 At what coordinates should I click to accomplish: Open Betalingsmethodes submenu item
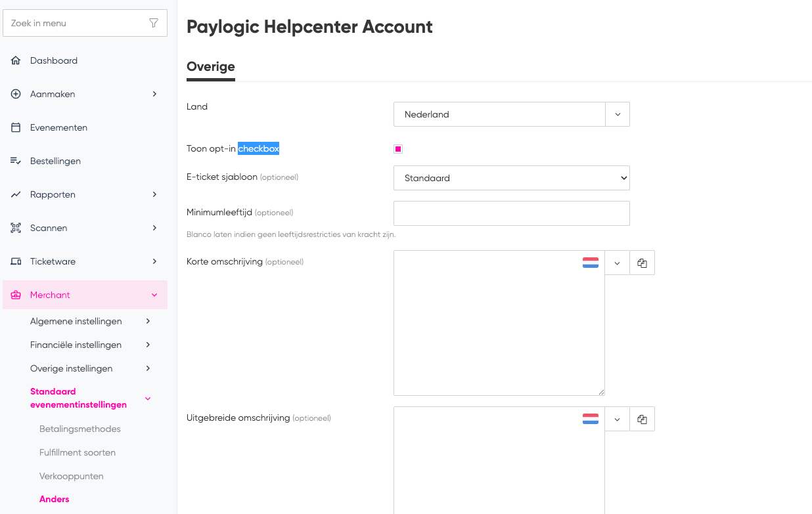click(80, 429)
